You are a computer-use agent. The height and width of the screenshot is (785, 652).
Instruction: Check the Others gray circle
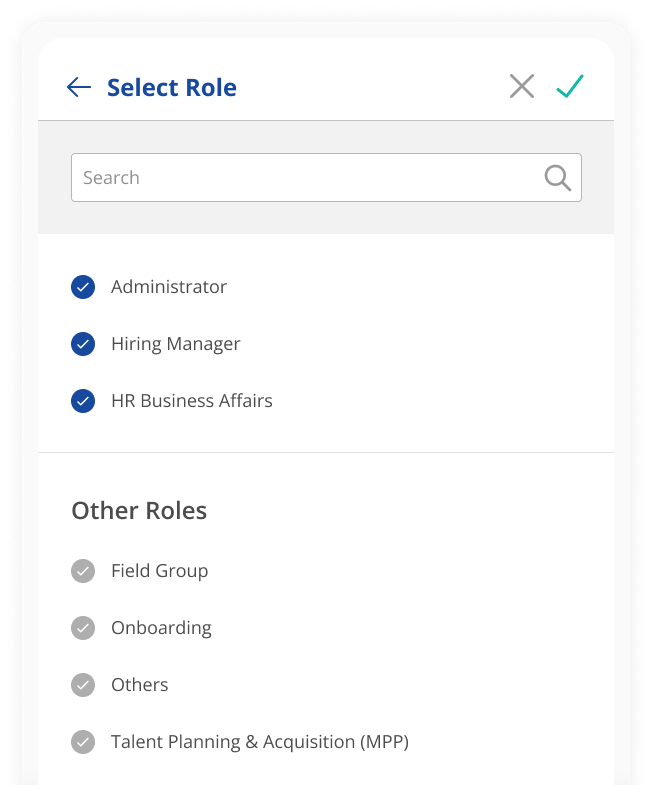(83, 685)
